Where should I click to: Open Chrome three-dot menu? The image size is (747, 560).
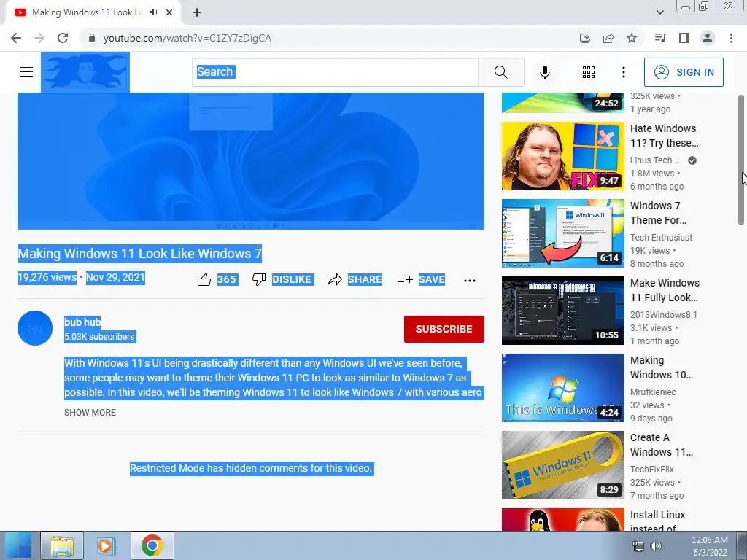click(x=731, y=38)
